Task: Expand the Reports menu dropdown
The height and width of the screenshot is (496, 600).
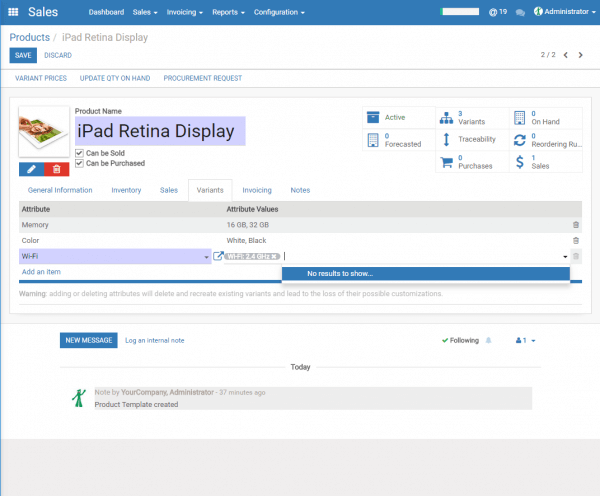Action: tap(228, 12)
